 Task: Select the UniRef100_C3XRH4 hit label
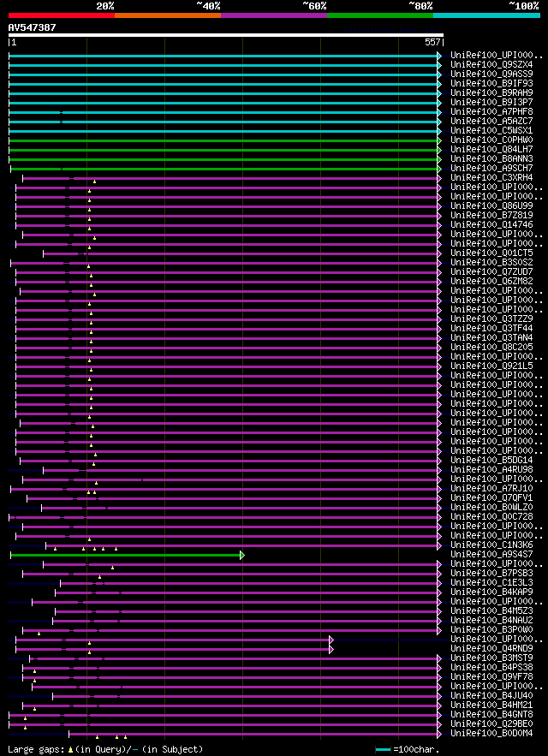click(491, 178)
